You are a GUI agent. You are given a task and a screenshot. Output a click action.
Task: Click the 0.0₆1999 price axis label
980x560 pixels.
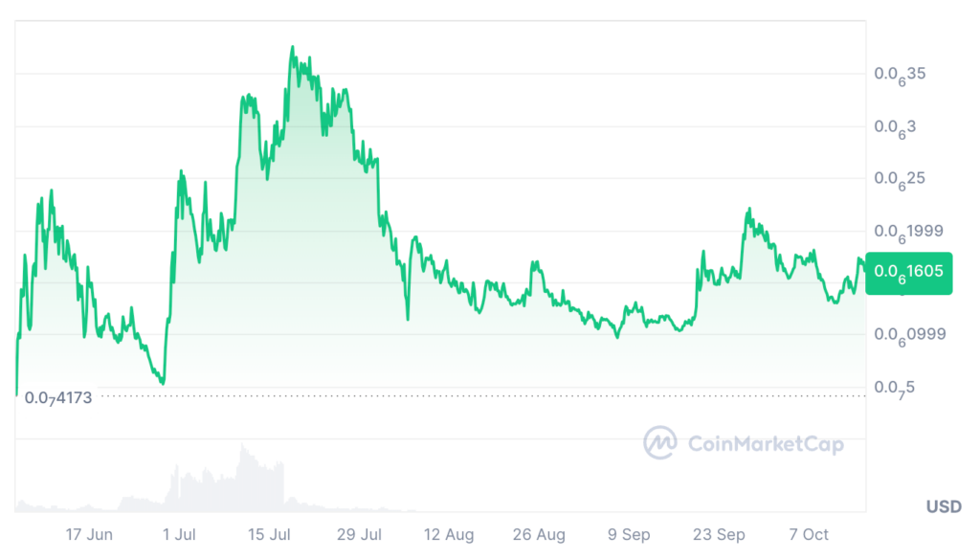pos(909,232)
